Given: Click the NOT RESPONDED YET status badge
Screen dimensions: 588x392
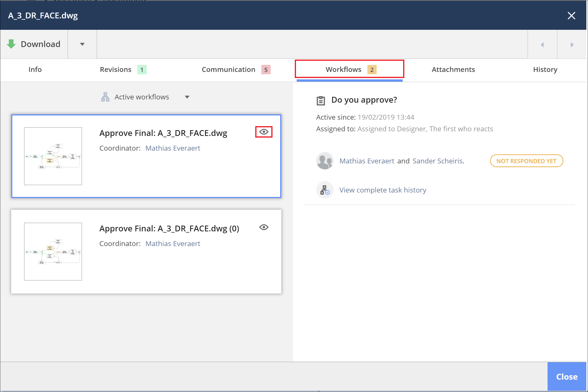Looking at the screenshot, I should (x=526, y=161).
